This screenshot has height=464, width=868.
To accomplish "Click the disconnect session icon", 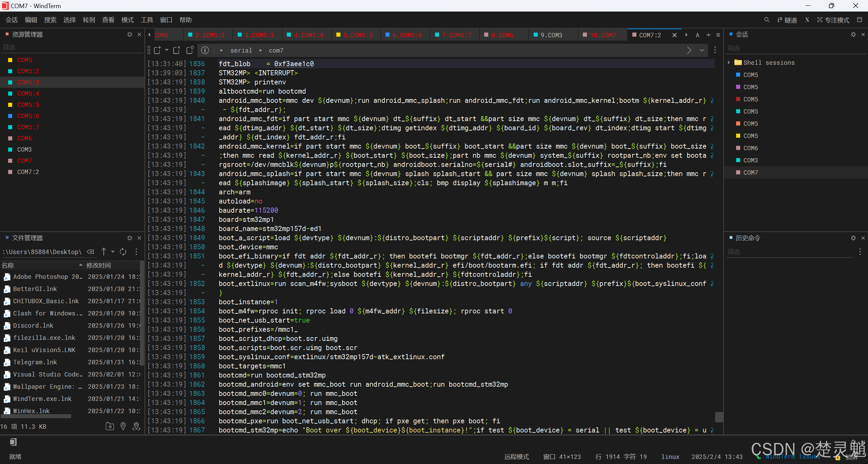I will [177, 50].
